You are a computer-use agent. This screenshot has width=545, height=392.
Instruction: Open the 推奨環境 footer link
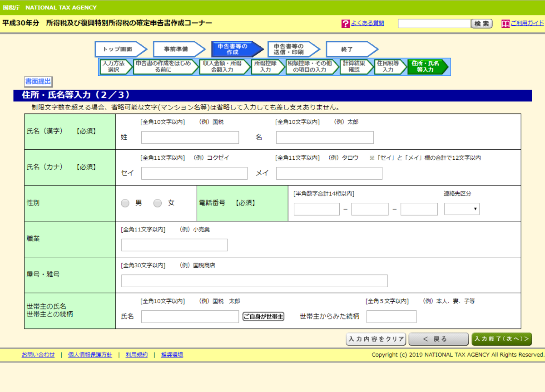pos(172,355)
